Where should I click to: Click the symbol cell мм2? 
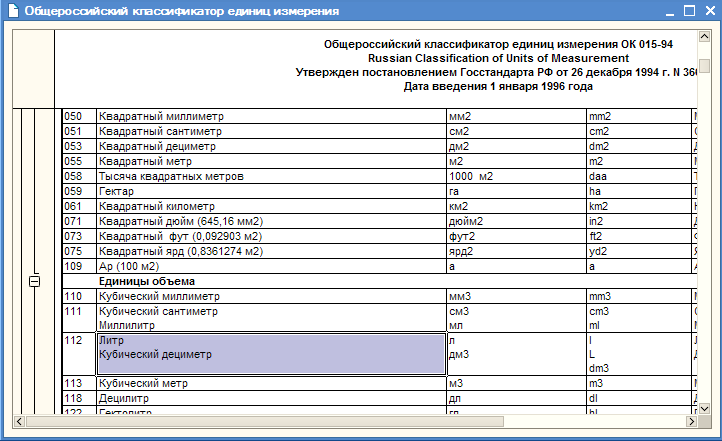(516, 116)
